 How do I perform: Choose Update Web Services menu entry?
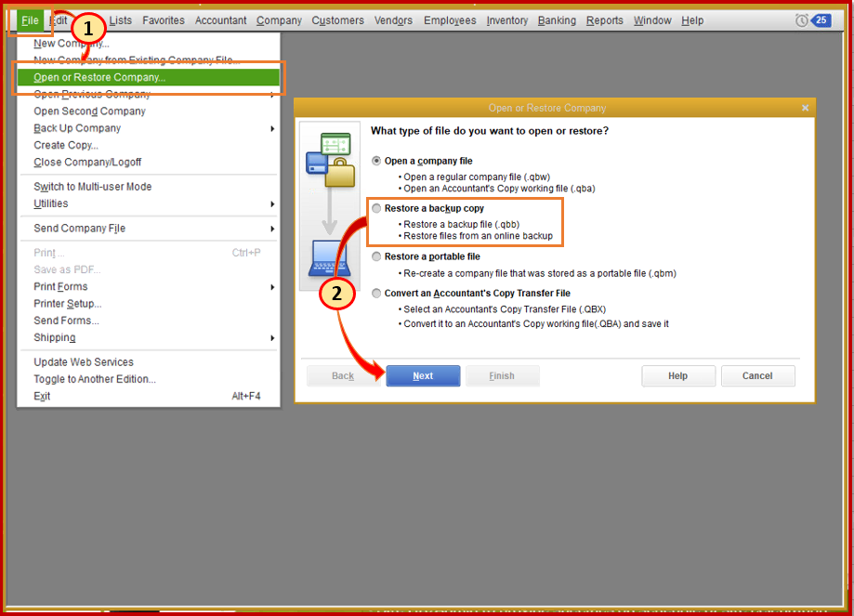point(148,362)
